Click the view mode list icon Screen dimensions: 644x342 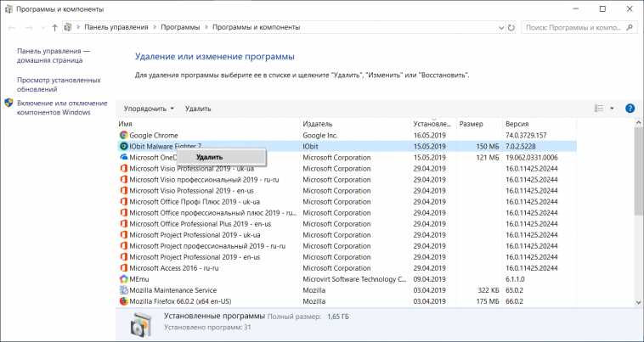pos(599,109)
